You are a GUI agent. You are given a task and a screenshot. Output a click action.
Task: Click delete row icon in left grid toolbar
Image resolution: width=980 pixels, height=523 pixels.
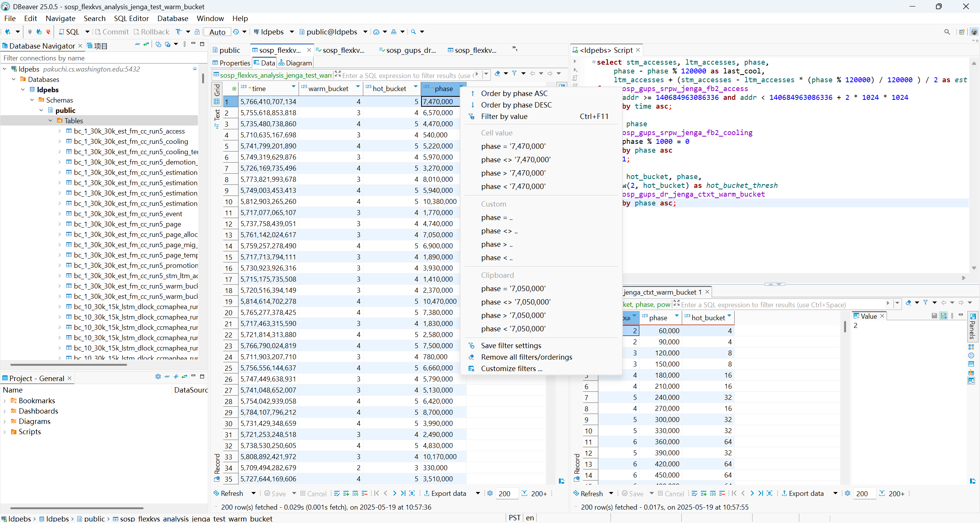tap(364, 494)
